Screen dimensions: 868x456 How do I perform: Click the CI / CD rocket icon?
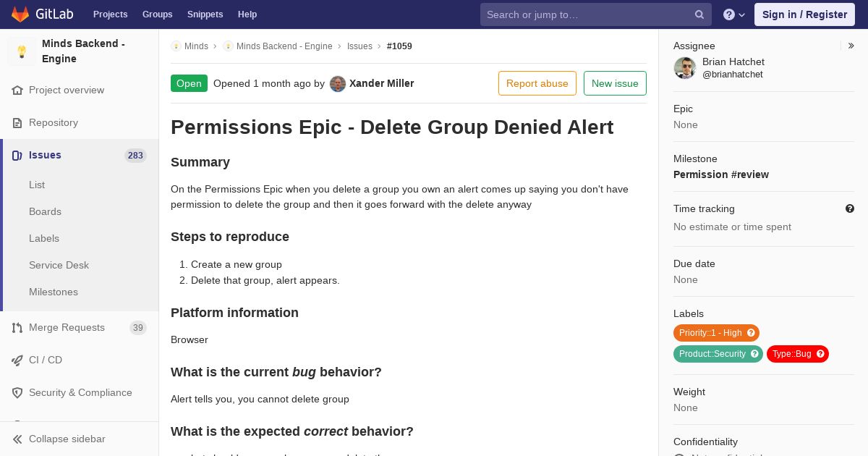point(17,360)
